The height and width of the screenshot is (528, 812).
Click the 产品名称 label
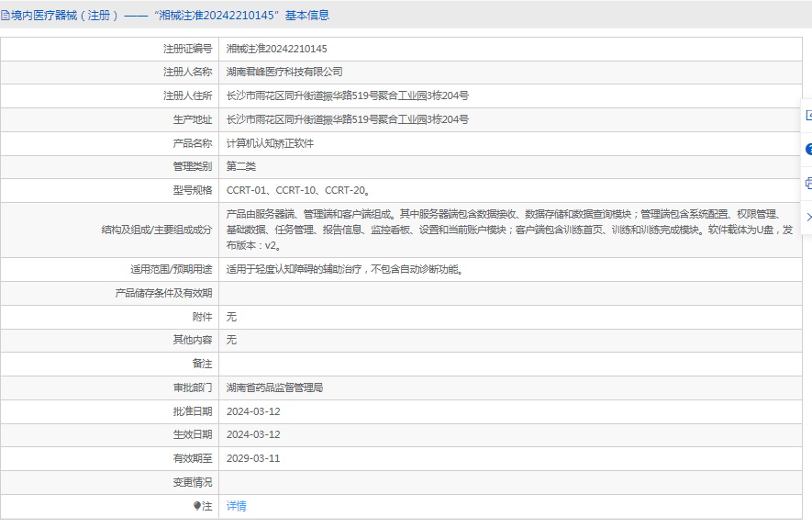coord(192,143)
